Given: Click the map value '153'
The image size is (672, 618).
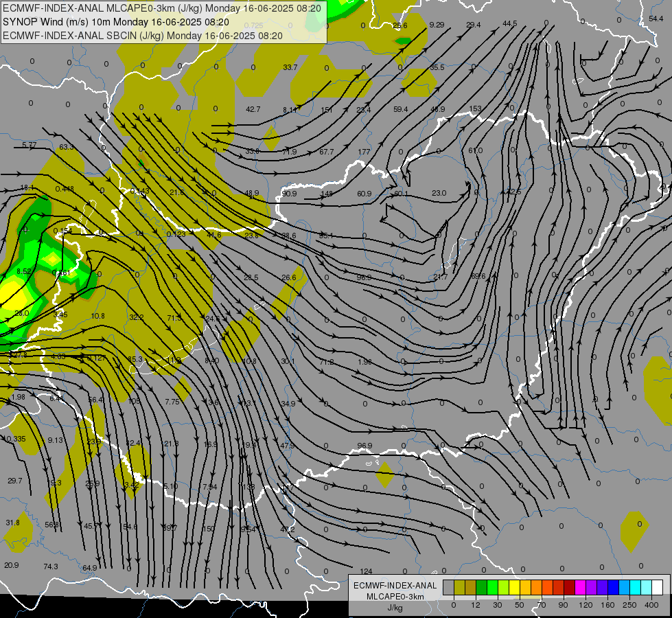Looking at the screenshot, I should tap(475, 108).
